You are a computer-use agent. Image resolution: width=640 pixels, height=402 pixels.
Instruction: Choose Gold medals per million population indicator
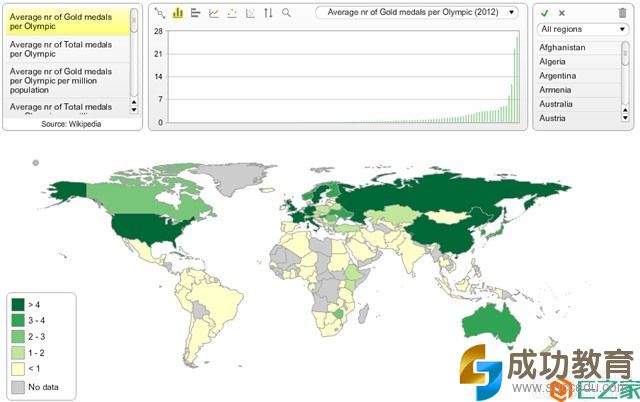click(x=66, y=79)
